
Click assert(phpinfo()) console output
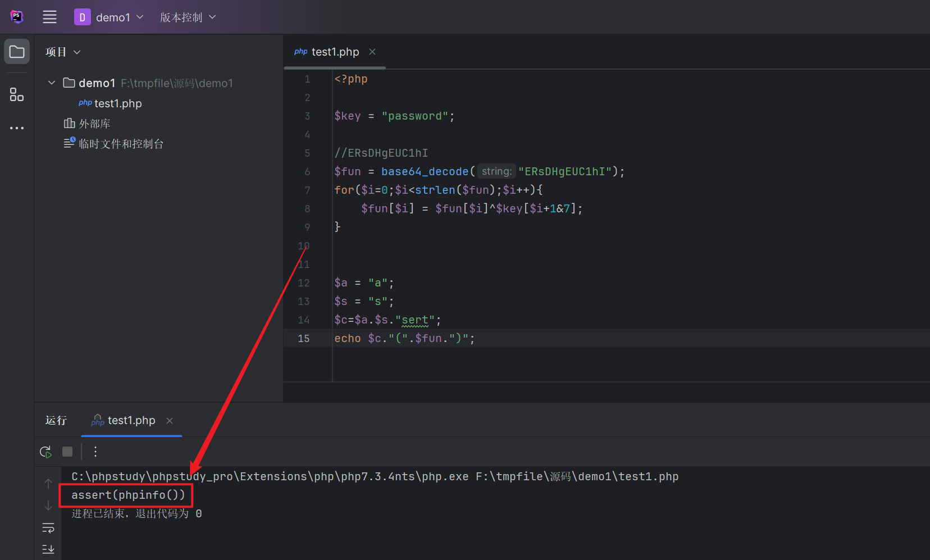(x=128, y=495)
